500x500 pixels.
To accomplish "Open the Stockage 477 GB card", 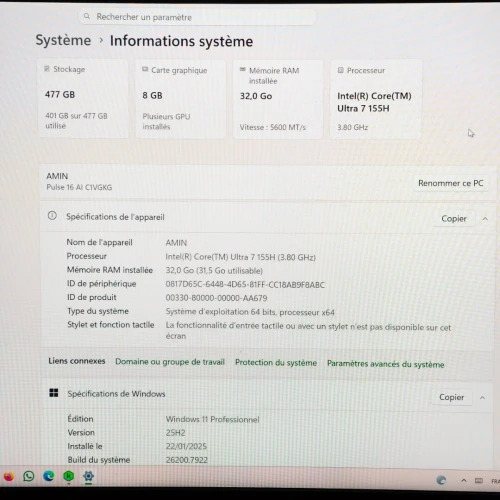I will click(x=83, y=98).
